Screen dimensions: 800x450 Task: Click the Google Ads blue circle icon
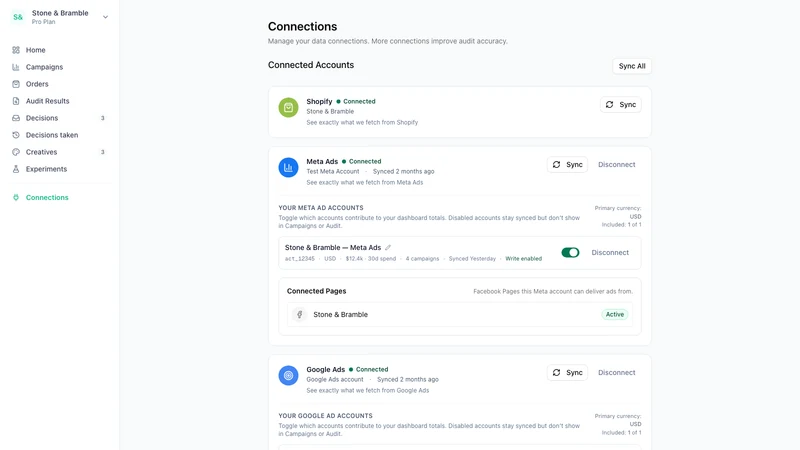tap(288, 376)
